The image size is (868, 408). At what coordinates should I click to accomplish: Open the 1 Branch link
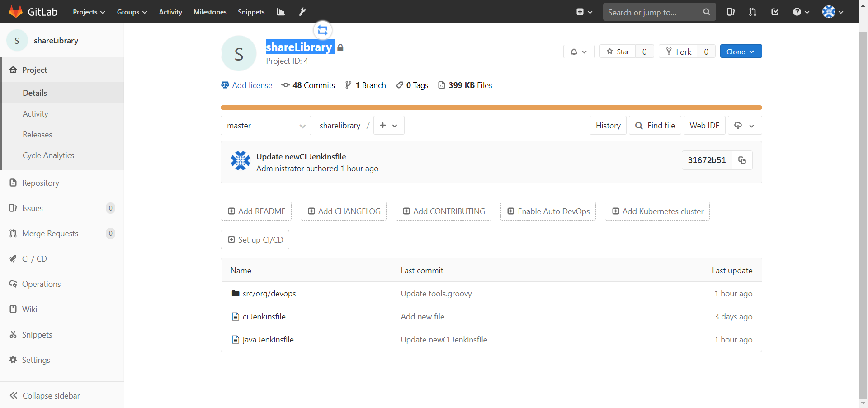(x=365, y=85)
